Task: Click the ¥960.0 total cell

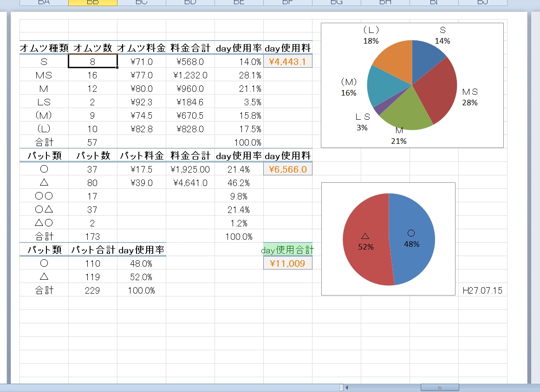Action: click(x=190, y=89)
